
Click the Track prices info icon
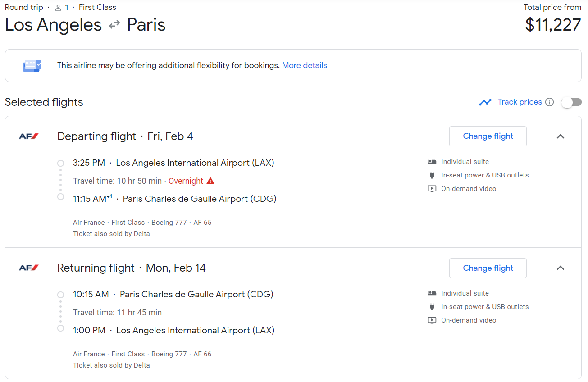(x=549, y=102)
